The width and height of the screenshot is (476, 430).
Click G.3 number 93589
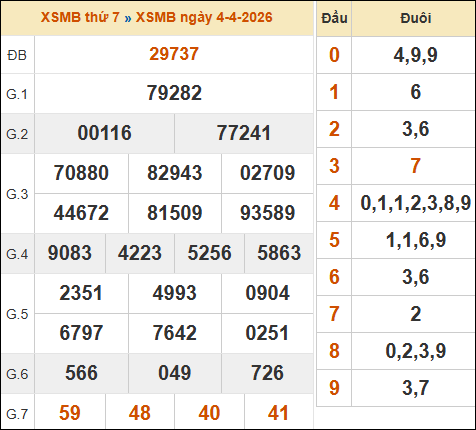[268, 213]
